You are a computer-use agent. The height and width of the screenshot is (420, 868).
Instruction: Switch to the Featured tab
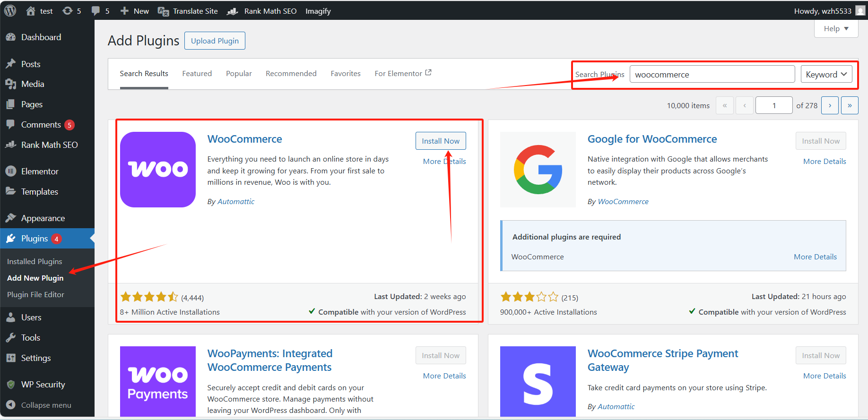click(x=197, y=74)
